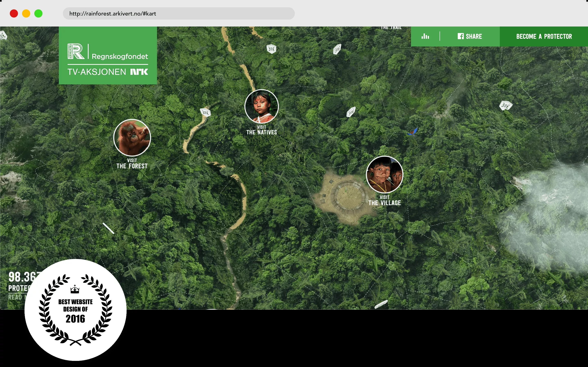Click the partially visible The Trail label
Screen dimensions: 588x367
[x=391, y=28]
